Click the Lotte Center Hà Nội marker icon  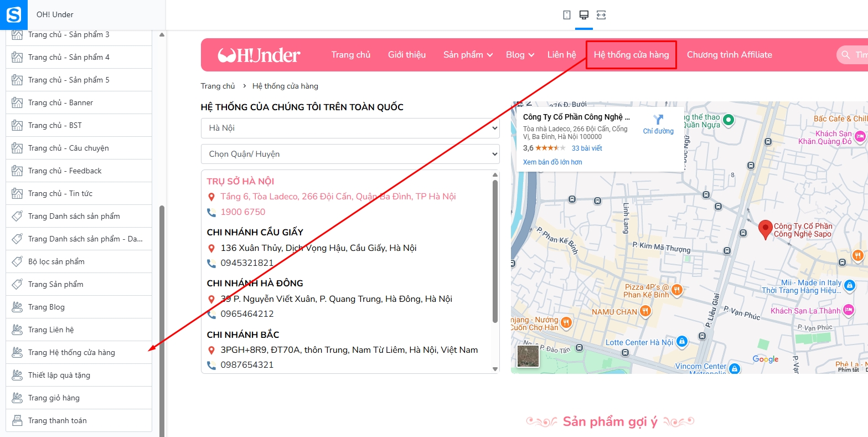pos(682,342)
